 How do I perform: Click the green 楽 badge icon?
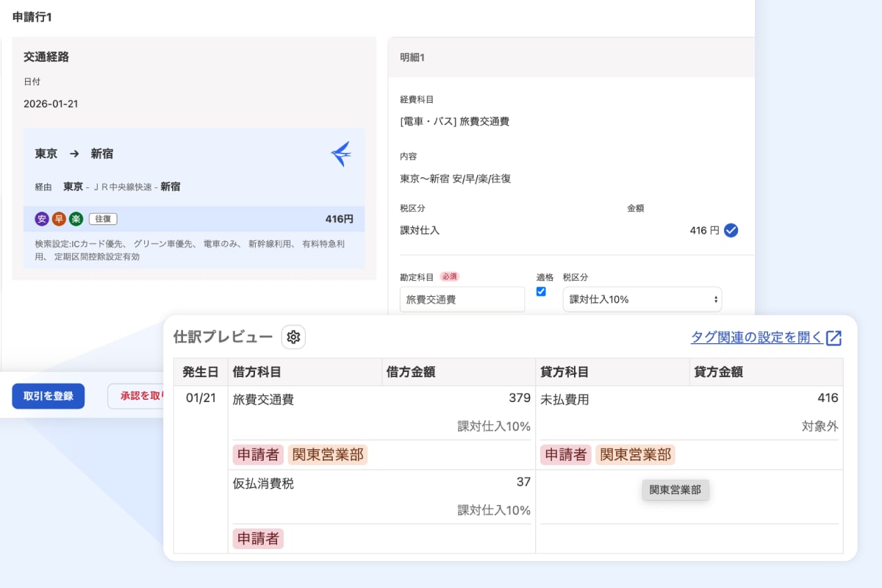[x=76, y=219]
